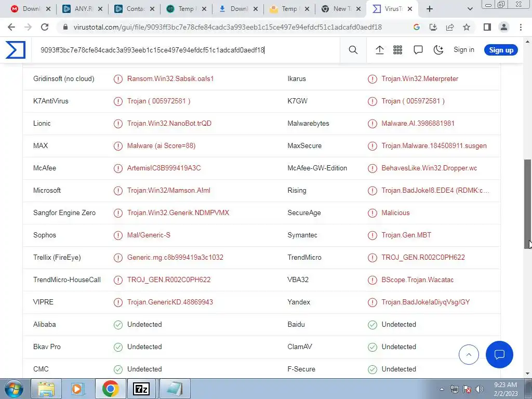Click the Sign up button
This screenshot has height=399, width=532.
(501, 50)
